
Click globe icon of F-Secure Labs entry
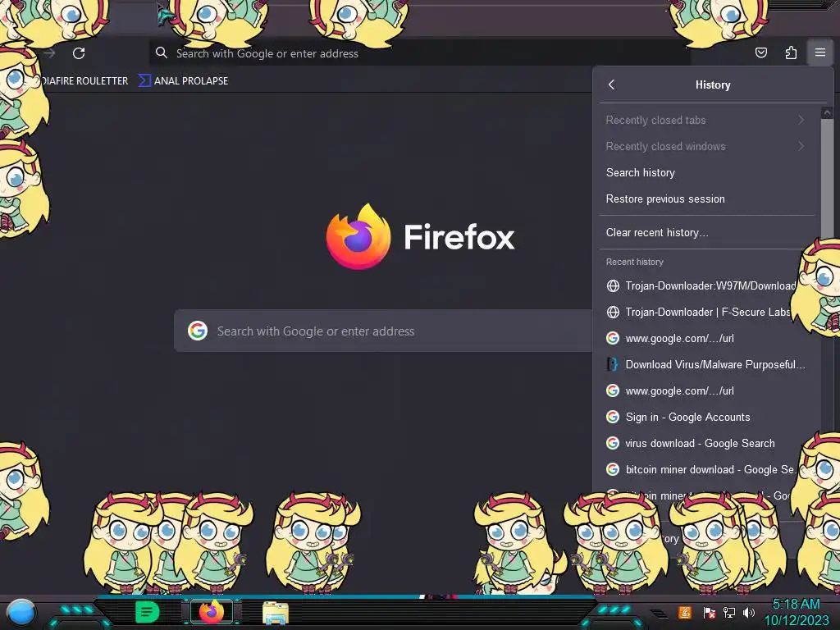pos(613,312)
